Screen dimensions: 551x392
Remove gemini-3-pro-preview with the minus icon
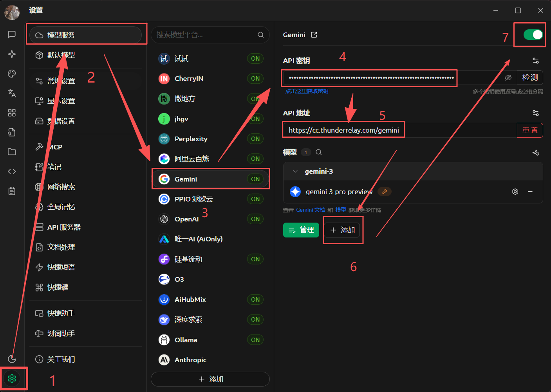coord(530,192)
